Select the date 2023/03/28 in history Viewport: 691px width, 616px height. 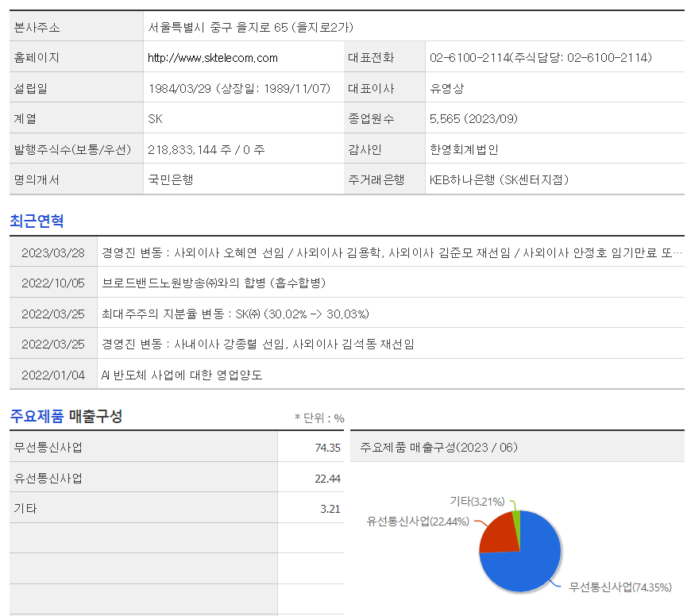point(53,252)
